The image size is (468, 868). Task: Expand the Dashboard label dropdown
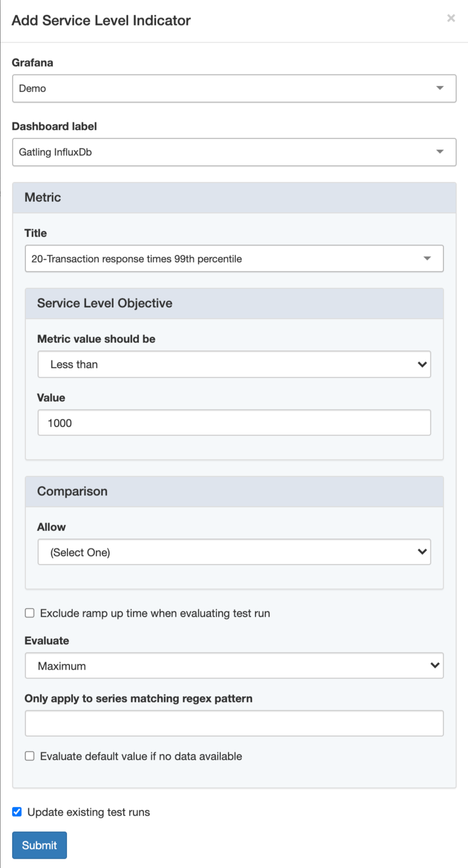coord(234,152)
